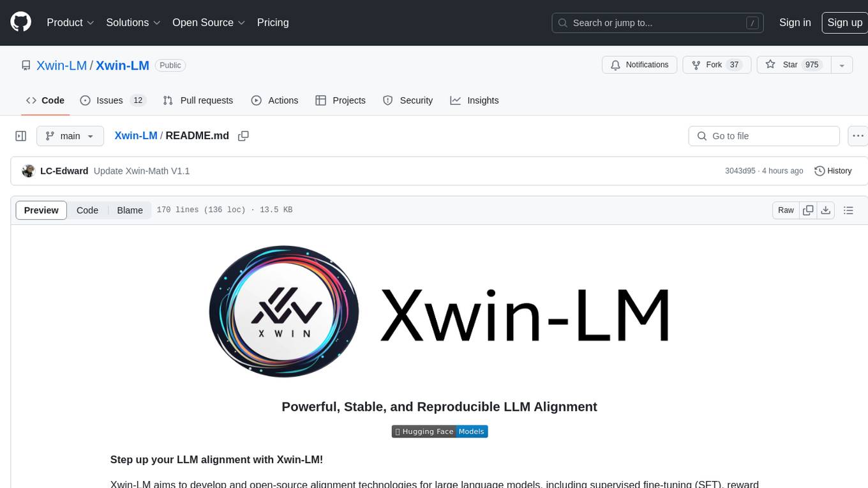Expand the Open Source menu
Viewport: 868px width, 488px height.
209,22
